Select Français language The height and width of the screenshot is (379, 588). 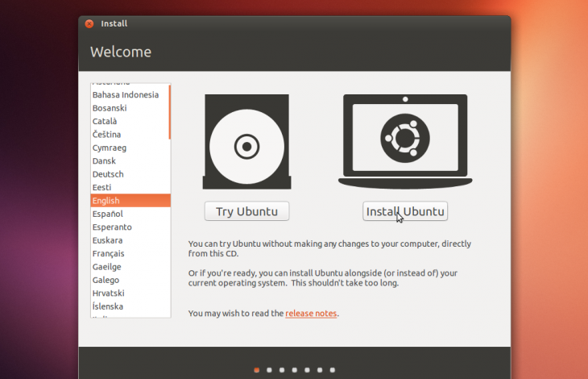tap(130, 253)
